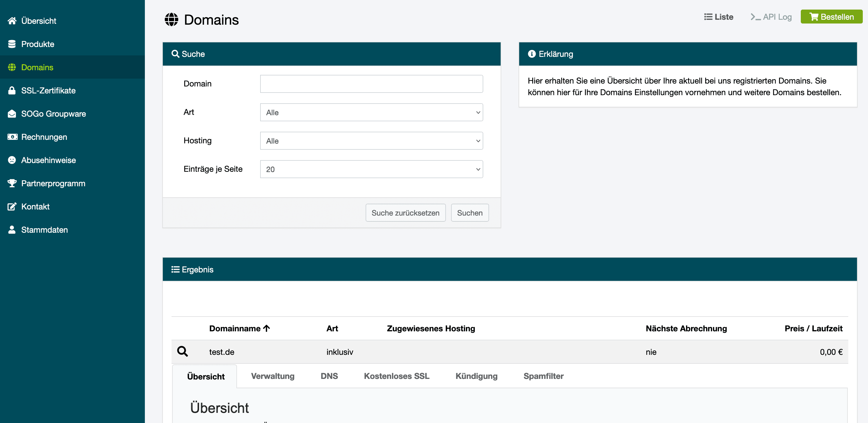Click the green Bestellen button
This screenshot has height=423, width=868.
831,17
